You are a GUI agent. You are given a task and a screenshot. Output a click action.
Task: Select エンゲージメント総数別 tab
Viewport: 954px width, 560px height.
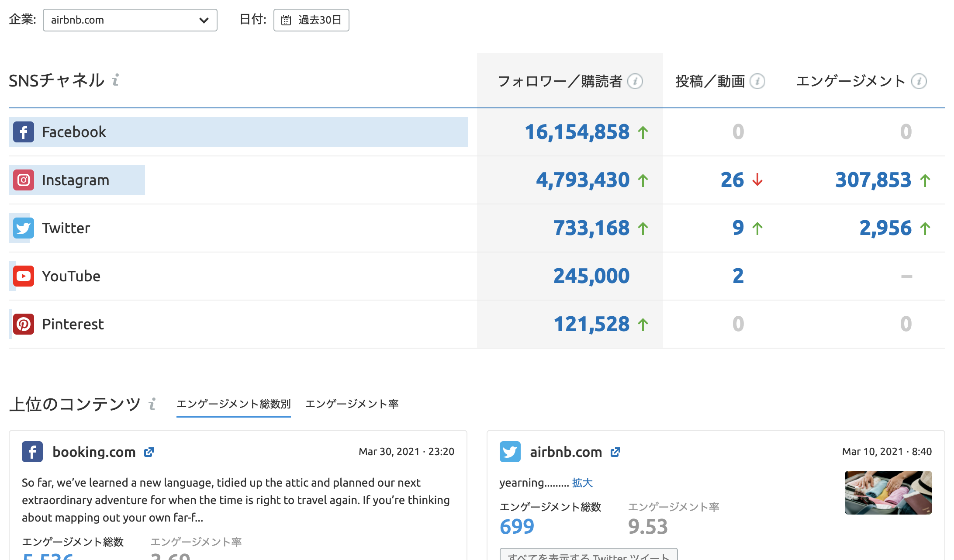point(233,404)
